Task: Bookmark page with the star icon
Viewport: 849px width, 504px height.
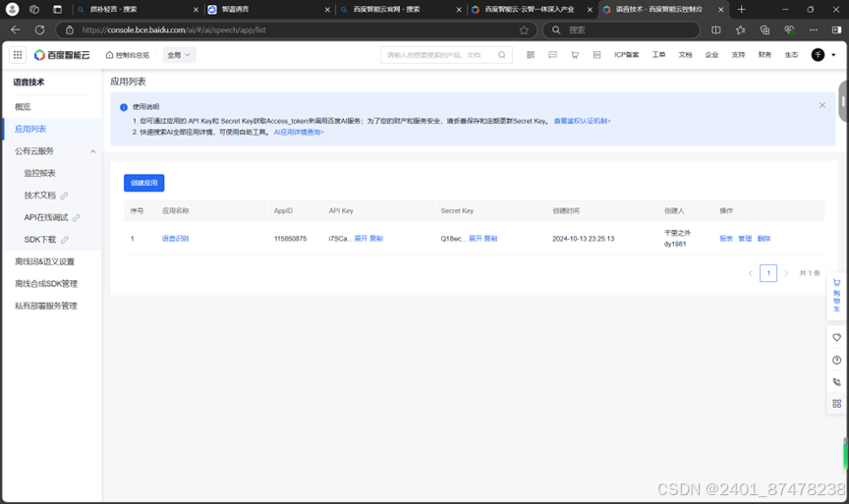Action: point(524,30)
